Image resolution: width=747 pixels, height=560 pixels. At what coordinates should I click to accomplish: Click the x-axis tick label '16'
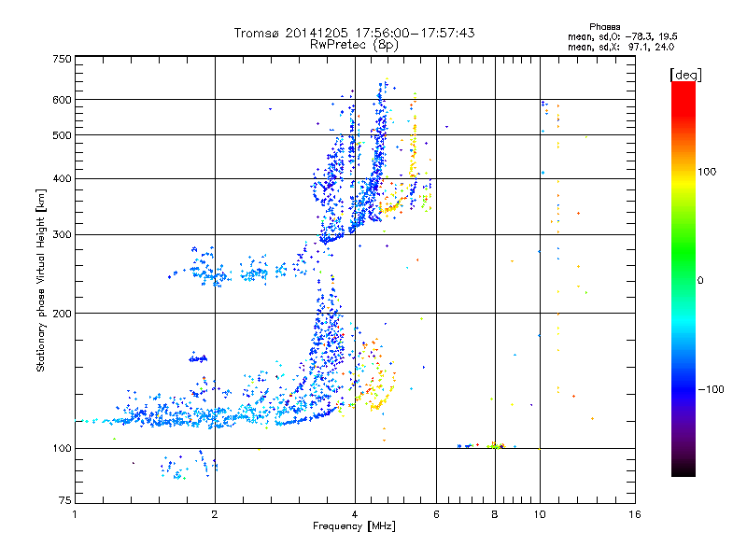[x=635, y=514]
